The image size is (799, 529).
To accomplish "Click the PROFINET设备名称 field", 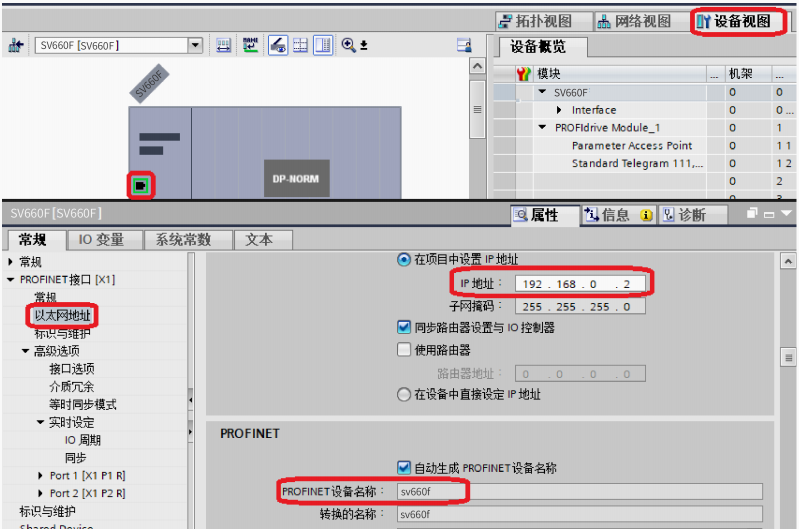I will tap(579, 491).
